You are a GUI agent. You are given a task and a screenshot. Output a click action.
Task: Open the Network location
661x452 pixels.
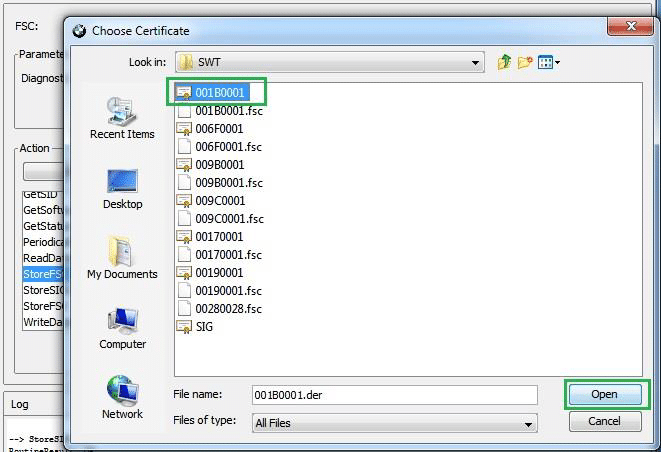pyautogui.click(x=122, y=391)
